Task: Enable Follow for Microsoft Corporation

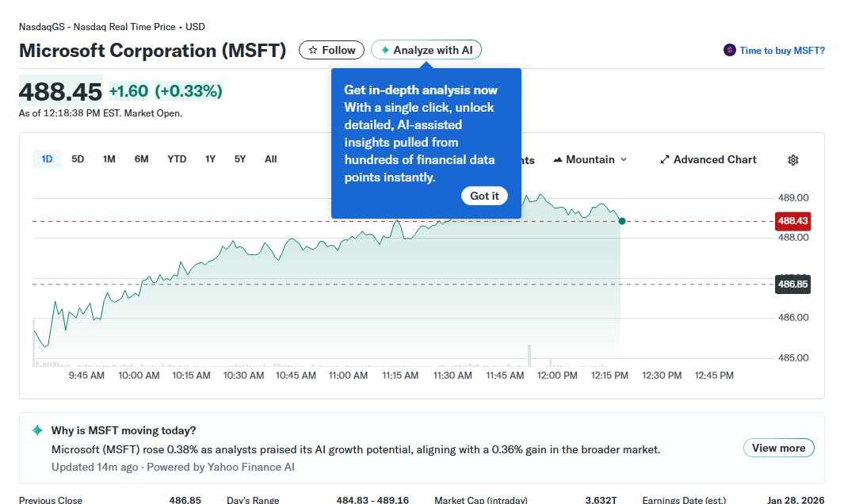Action: pyautogui.click(x=330, y=49)
